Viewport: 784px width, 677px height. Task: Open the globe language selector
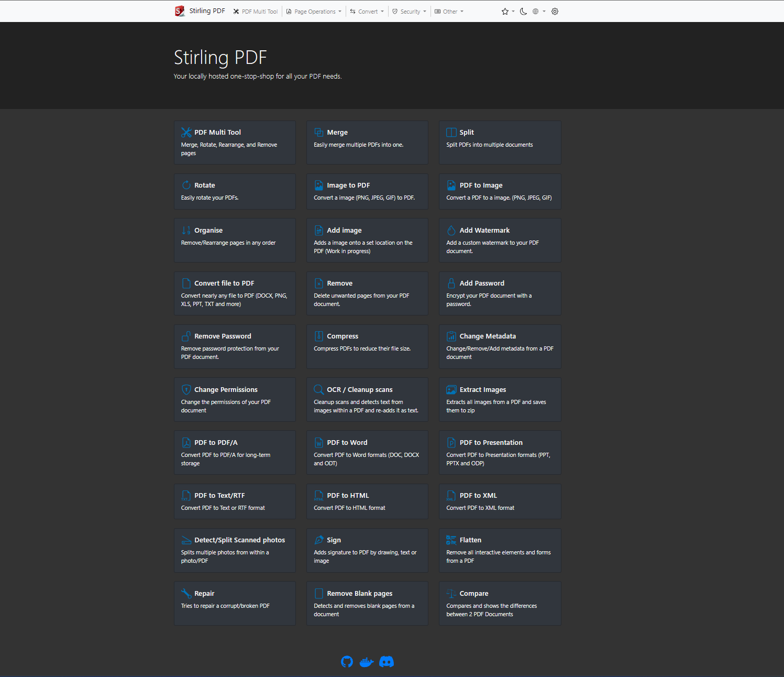[538, 12]
